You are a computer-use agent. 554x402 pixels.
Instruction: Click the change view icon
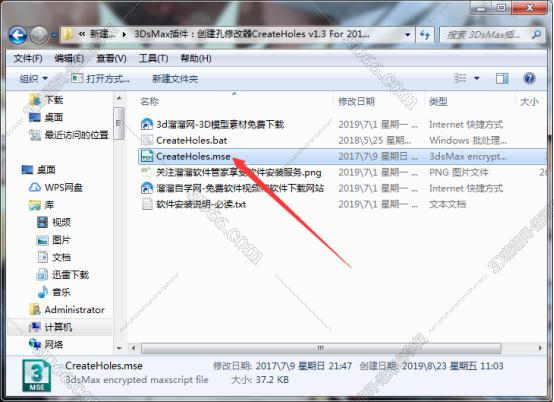point(460,78)
